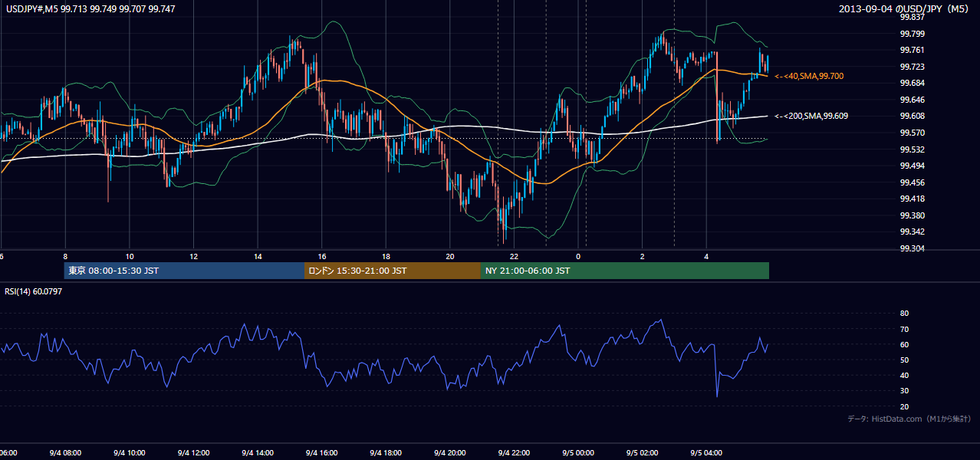980x460 pixels.
Task: Click the 2013-09-04 USD/JPY (M5) heading
Action: tap(905, 8)
